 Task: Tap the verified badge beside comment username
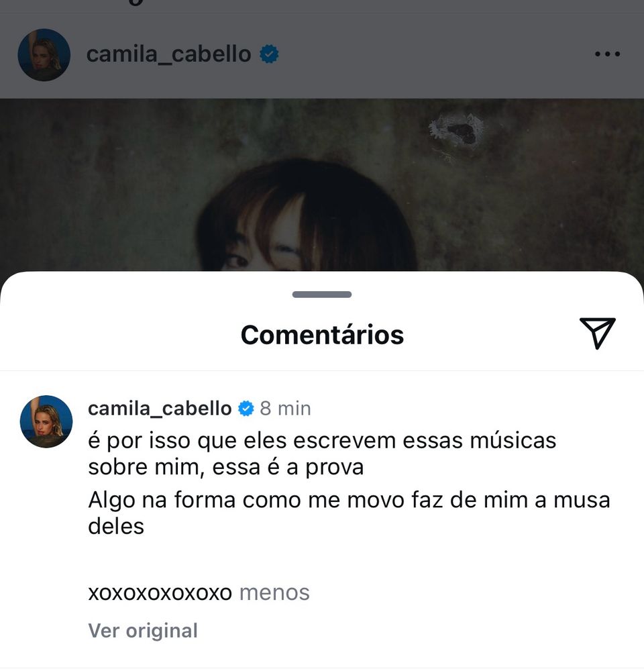[246, 408]
